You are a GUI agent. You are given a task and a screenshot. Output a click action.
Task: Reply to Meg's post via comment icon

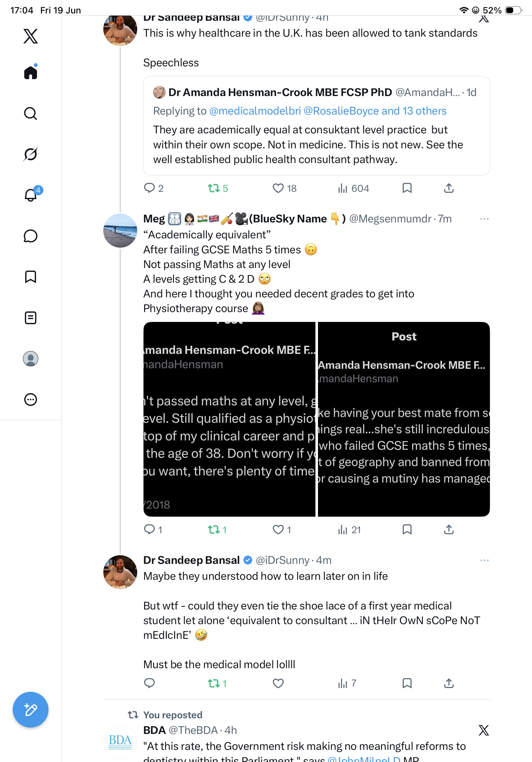pyautogui.click(x=149, y=530)
